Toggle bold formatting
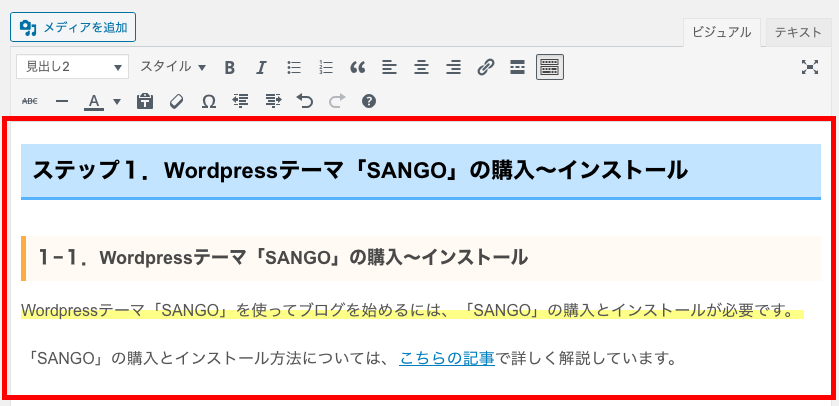Image resolution: width=839 pixels, height=406 pixels. [229, 67]
